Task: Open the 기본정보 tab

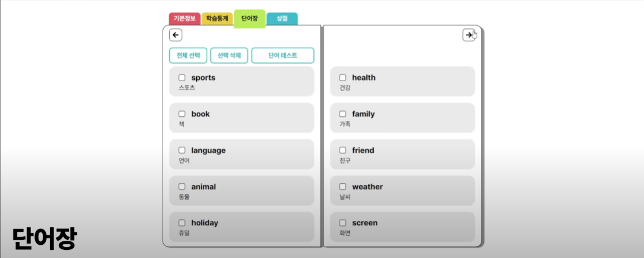Action: tap(185, 19)
